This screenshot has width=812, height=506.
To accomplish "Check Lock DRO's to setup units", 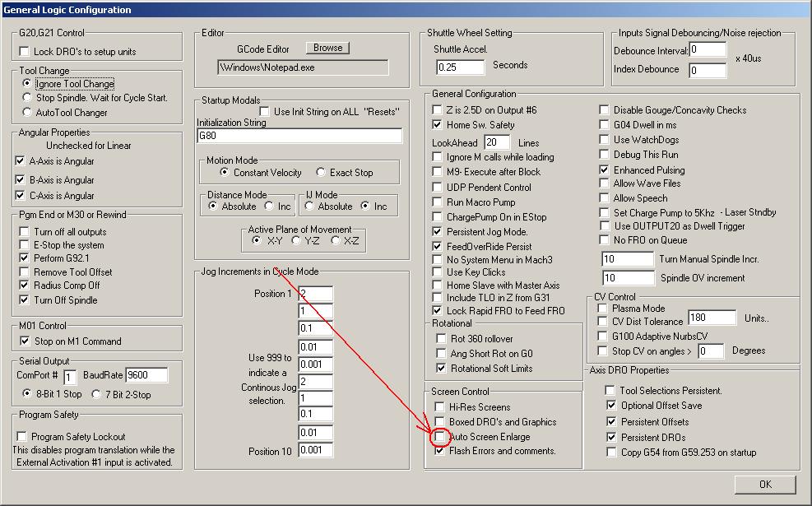I will pyautogui.click(x=24, y=51).
